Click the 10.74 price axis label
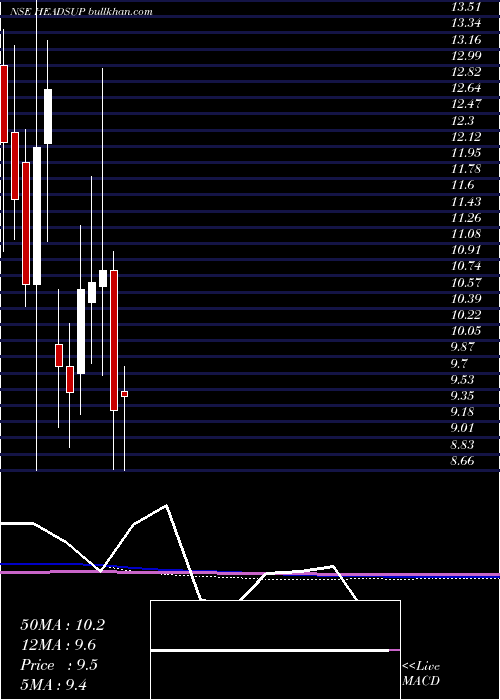Screen dimensions: 500x700 tap(466, 266)
